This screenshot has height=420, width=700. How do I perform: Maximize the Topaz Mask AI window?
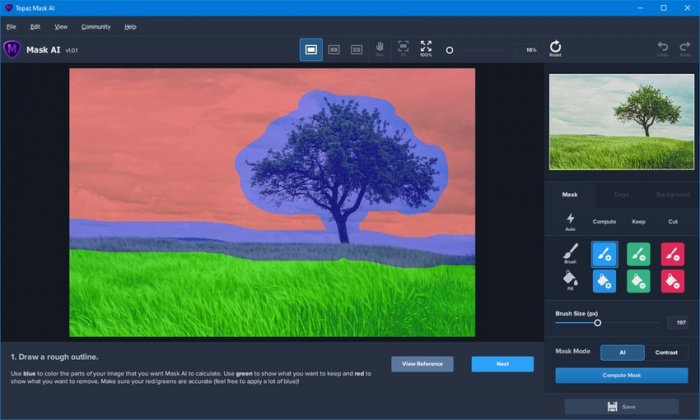point(664,8)
